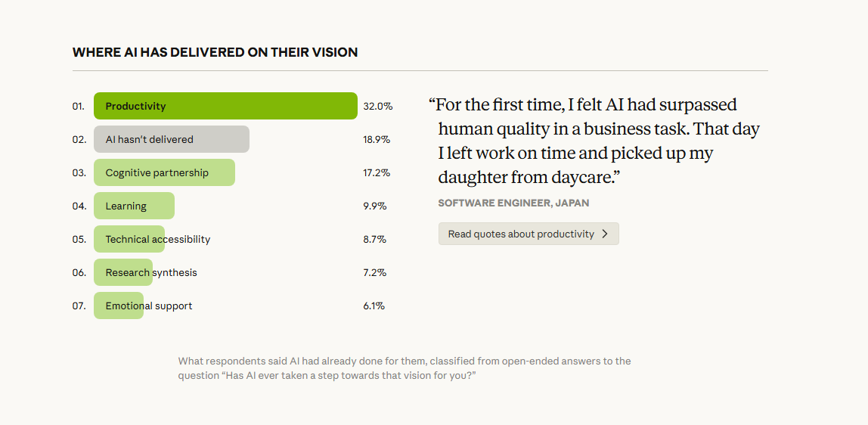The height and width of the screenshot is (425, 868).
Task: Click rank number 07. label
Action: coord(79,306)
